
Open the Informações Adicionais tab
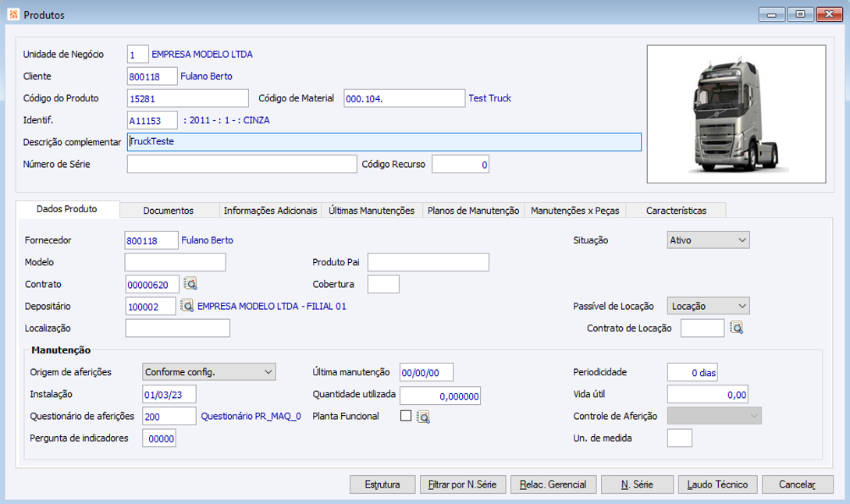pyautogui.click(x=271, y=211)
